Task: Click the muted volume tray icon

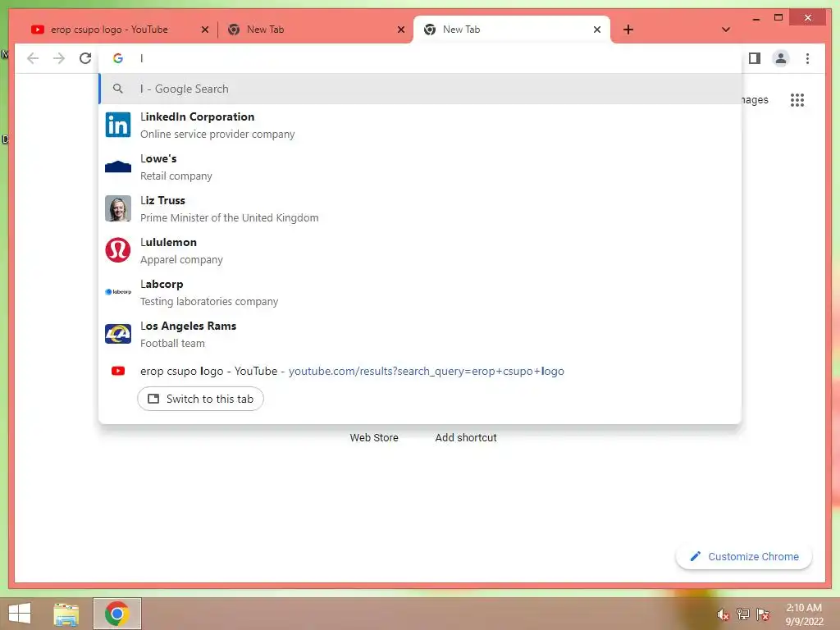Action: (724, 614)
